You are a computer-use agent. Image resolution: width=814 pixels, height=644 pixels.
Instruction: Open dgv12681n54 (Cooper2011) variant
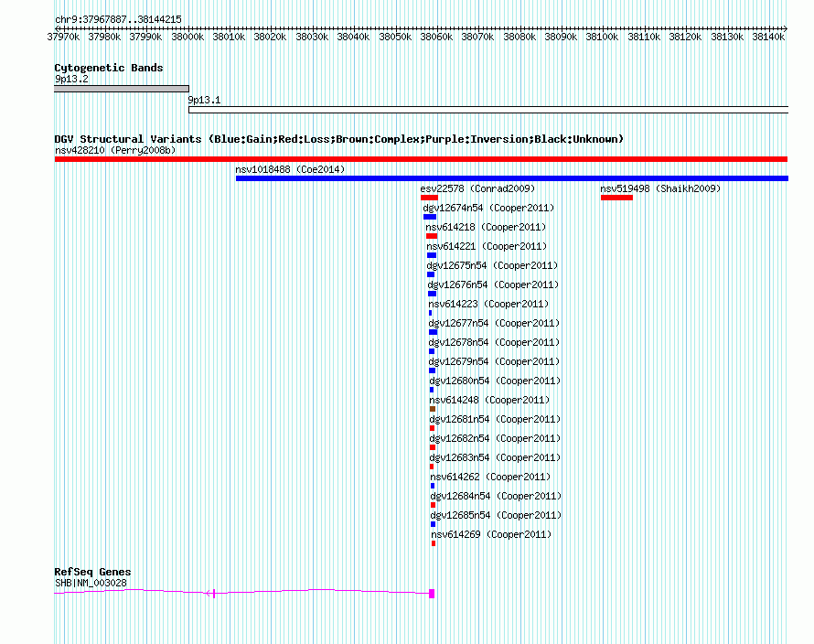click(495, 419)
